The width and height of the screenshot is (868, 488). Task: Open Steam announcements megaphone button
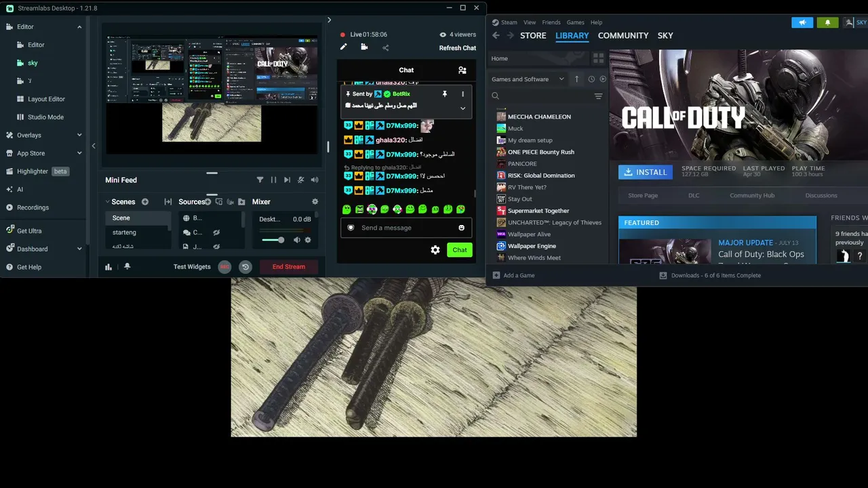802,22
